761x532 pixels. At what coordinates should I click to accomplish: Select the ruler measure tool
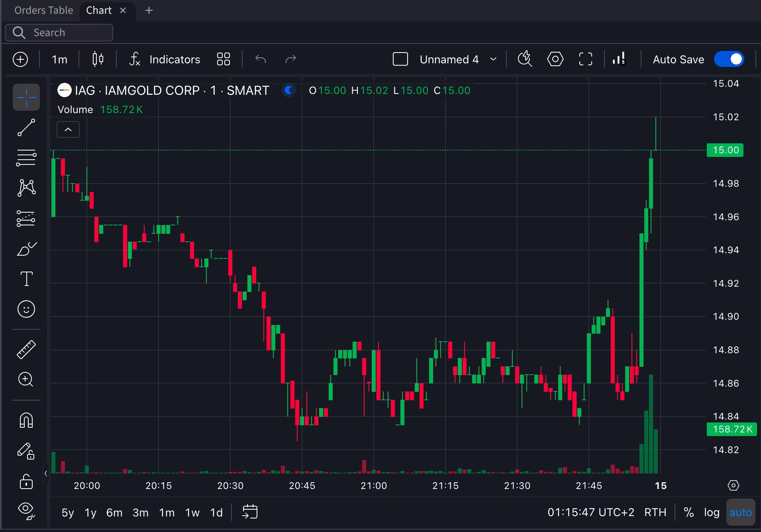coord(26,350)
